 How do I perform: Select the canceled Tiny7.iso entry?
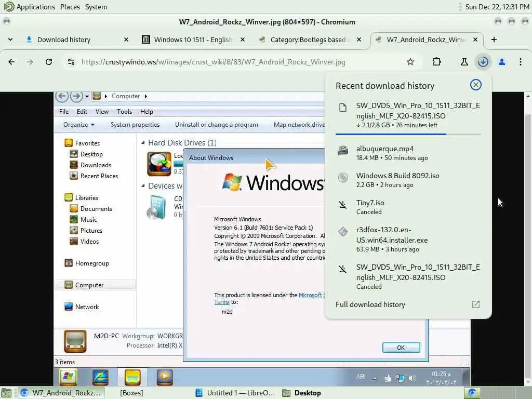408,207
